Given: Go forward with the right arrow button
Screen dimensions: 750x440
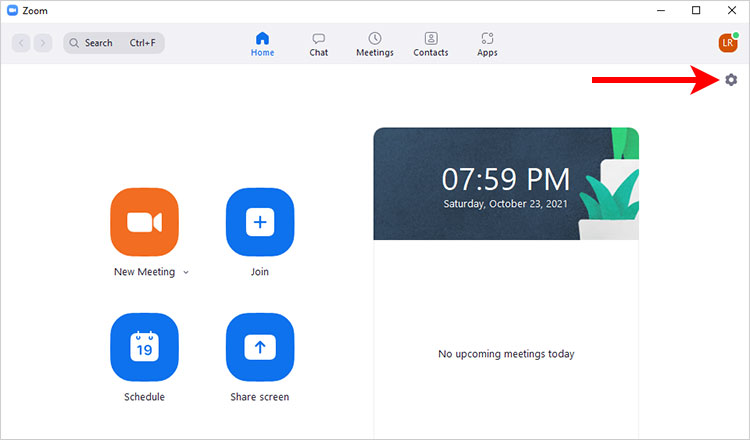Looking at the screenshot, I should 43,43.
